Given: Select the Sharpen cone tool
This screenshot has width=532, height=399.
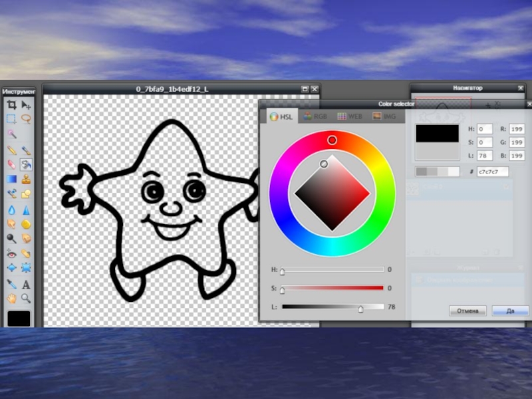Looking at the screenshot, I should tap(26, 210).
